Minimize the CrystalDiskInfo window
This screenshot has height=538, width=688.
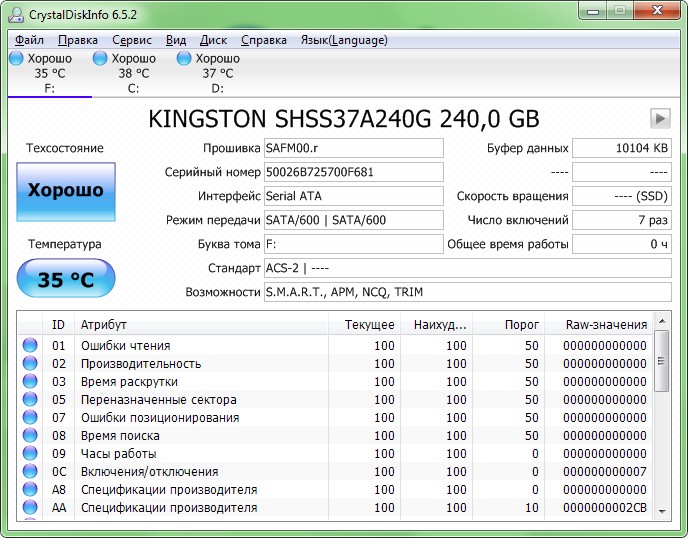[593, 11]
